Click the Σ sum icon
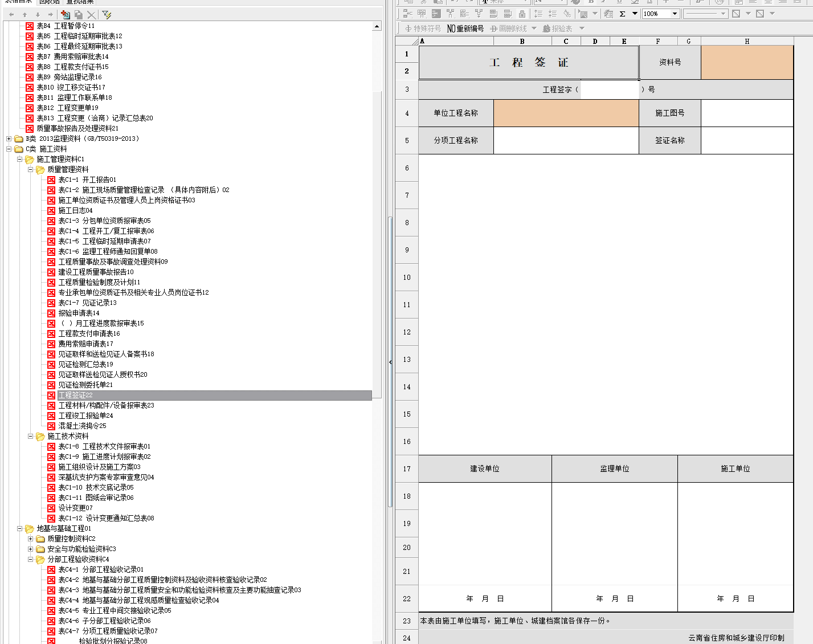Viewport: 813px width, 644px height. click(x=622, y=14)
